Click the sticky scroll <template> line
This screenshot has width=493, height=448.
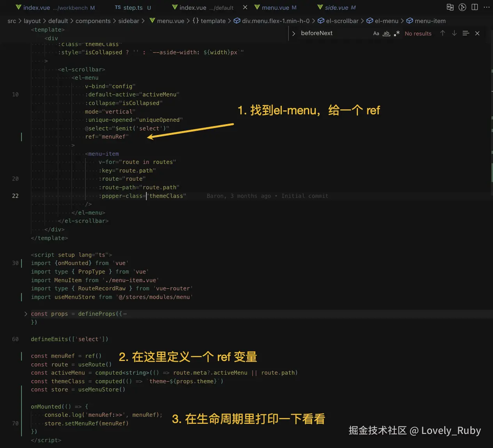[x=48, y=30]
